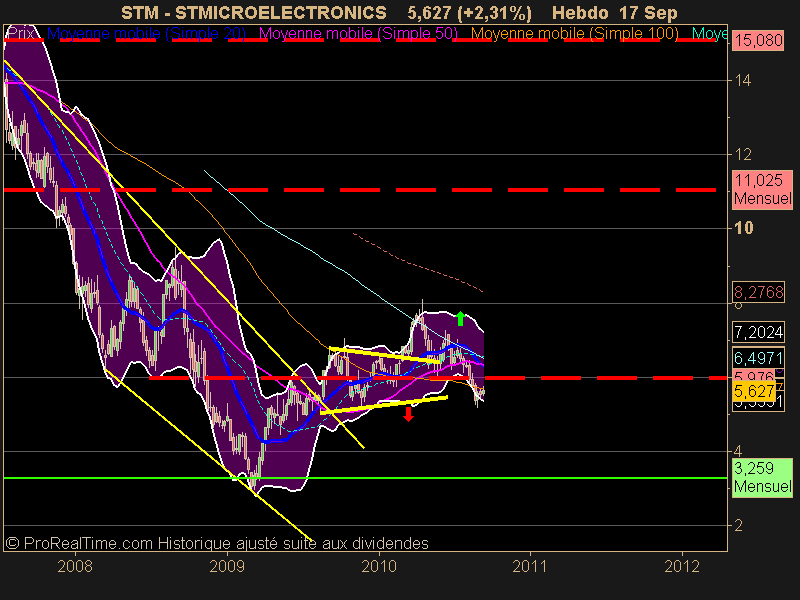The height and width of the screenshot is (600, 800).
Task: Click the 8,2768 price label
Action: pos(759,292)
